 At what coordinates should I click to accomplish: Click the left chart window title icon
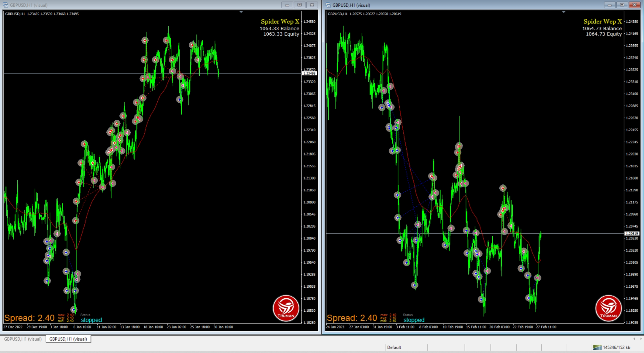(5, 5)
